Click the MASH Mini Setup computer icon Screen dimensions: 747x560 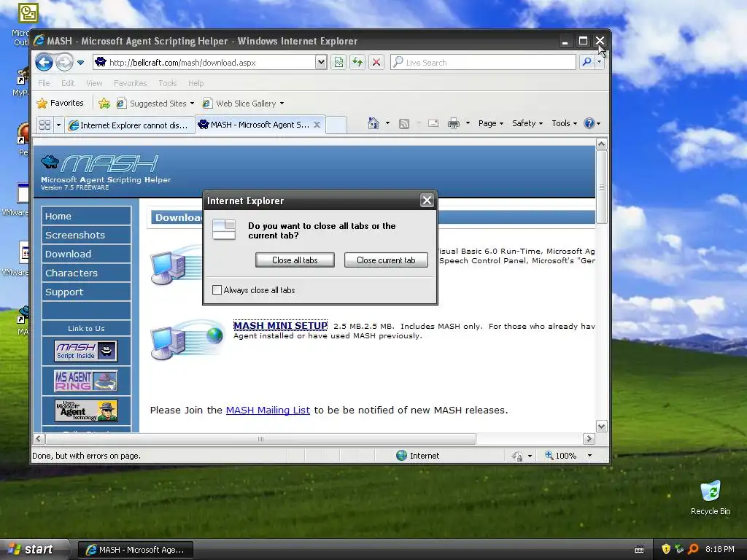tap(187, 341)
